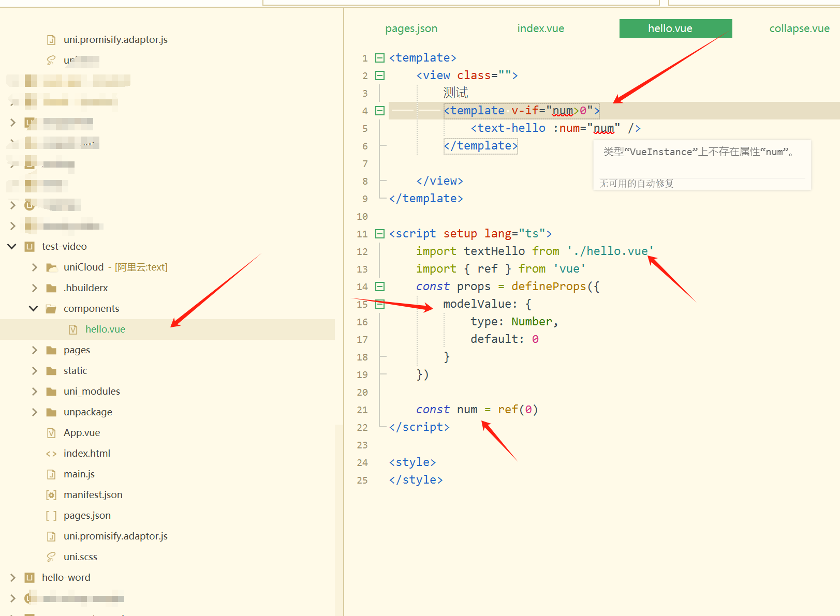The image size is (840, 616).
Task: Expand the unpackage folder
Action: [34, 412]
